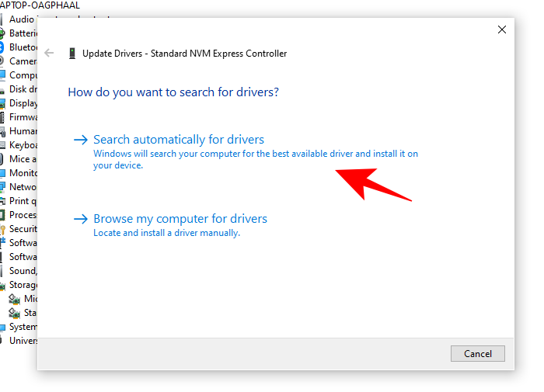Select Firmware category in Device Manager

tap(23, 117)
